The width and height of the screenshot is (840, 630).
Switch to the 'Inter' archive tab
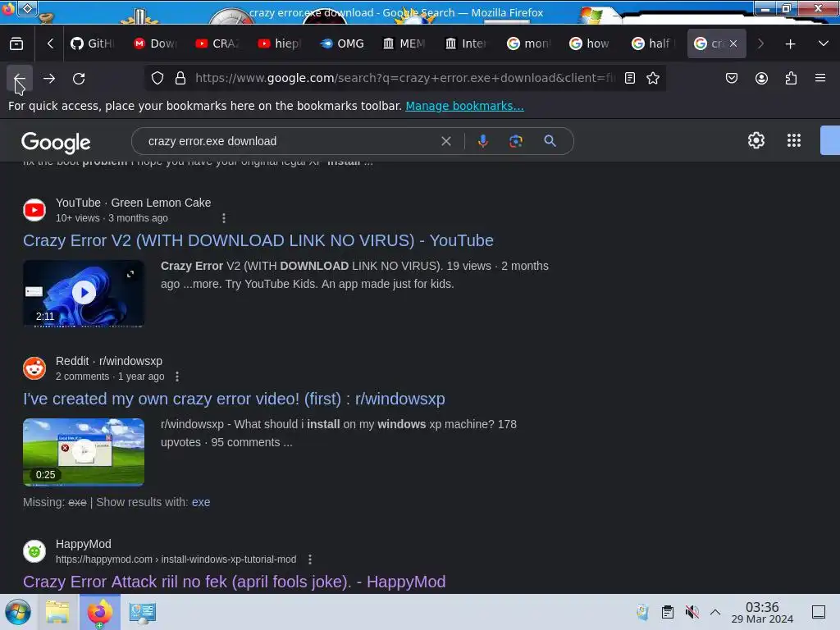click(x=467, y=43)
